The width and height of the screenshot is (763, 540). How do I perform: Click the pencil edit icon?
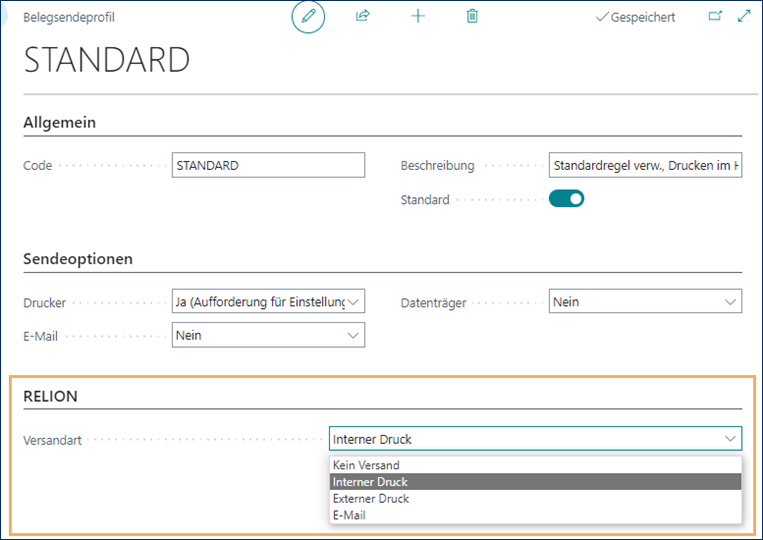coord(308,17)
